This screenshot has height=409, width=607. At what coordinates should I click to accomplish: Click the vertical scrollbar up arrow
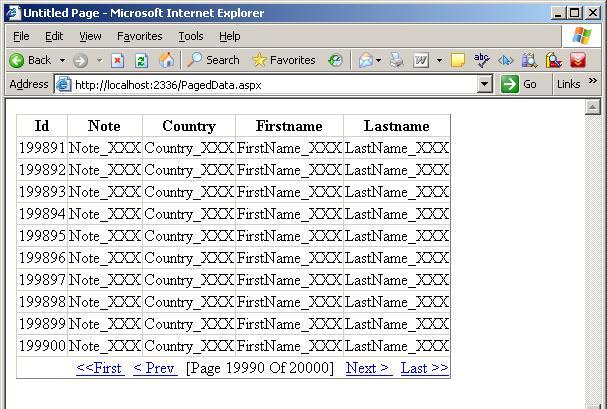point(593,107)
